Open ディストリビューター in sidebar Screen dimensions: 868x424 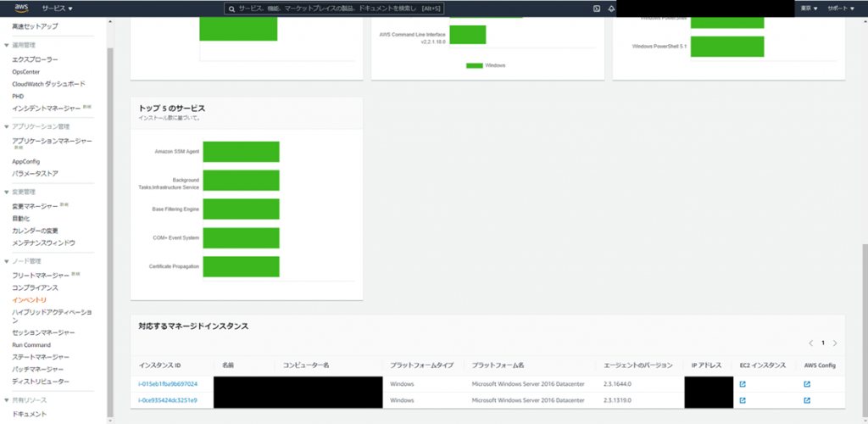point(41,382)
